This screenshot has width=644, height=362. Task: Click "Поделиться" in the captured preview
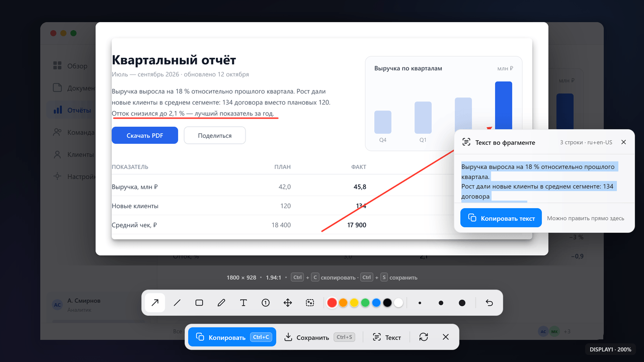(215, 136)
